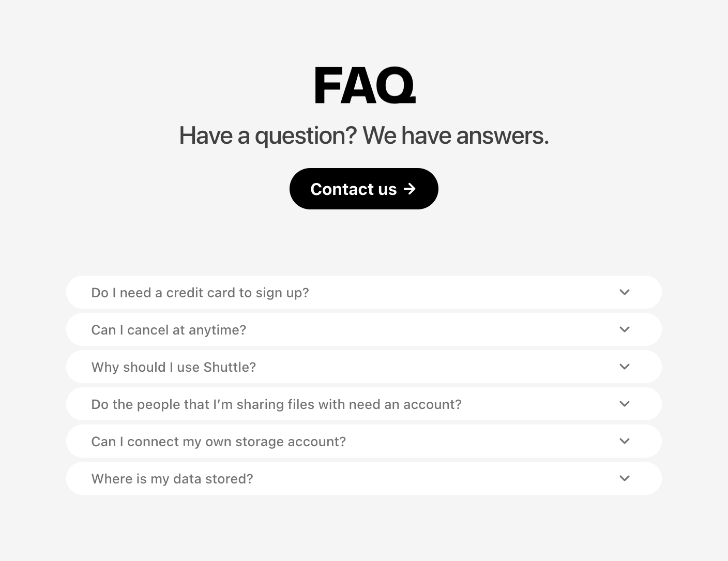728x561 pixels.
Task: Show answer for 'Can I connect my own storage account?'
Action: click(x=218, y=442)
